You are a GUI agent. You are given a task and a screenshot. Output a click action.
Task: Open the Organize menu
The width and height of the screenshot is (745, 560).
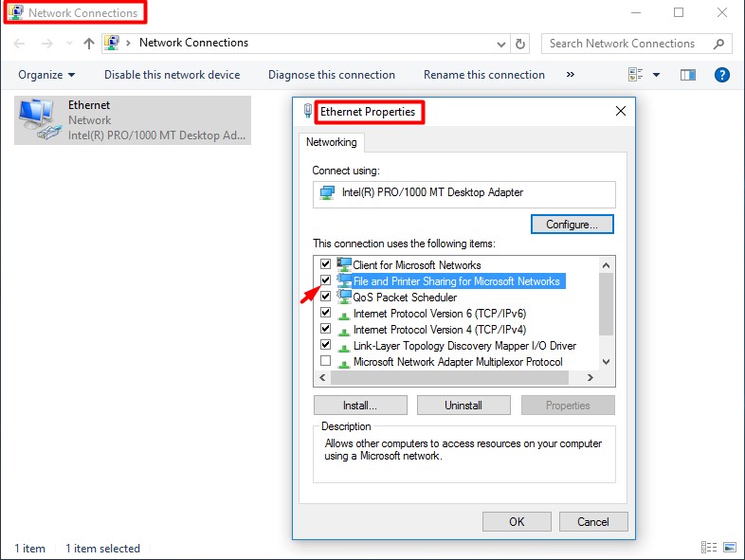(46, 75)
